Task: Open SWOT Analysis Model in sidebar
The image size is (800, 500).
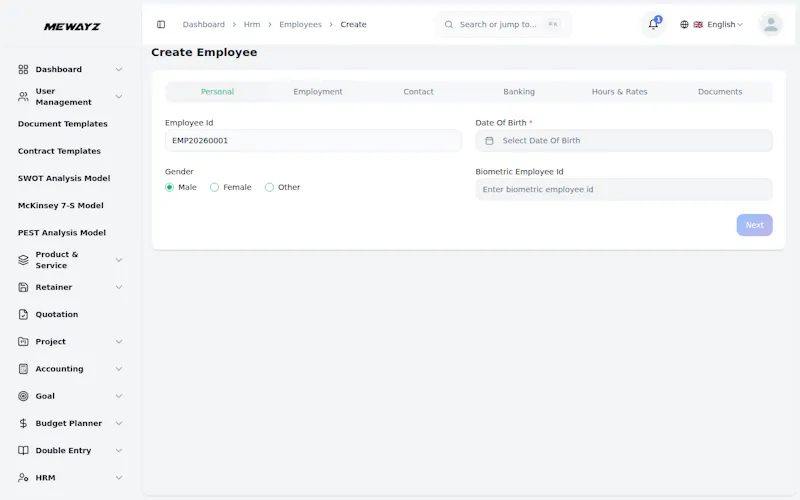Action: tap(64, 178)
